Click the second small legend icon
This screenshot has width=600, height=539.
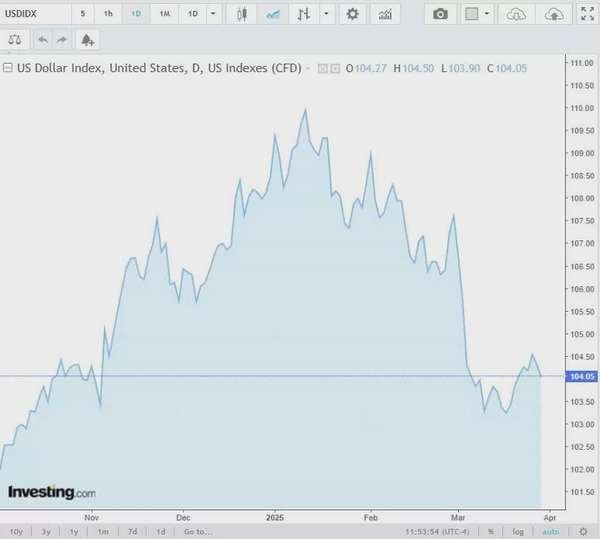(x=335, y=68)
